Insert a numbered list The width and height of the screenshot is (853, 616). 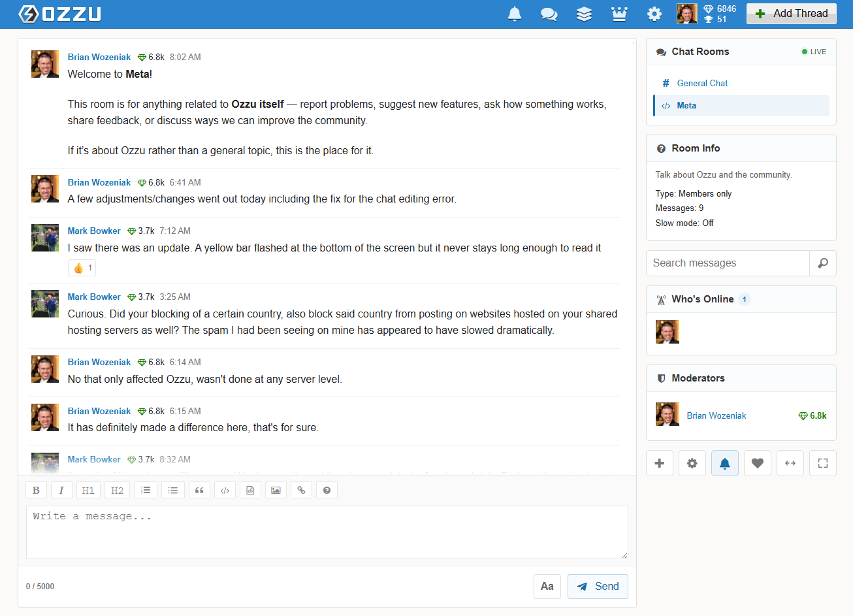[146, 490]
